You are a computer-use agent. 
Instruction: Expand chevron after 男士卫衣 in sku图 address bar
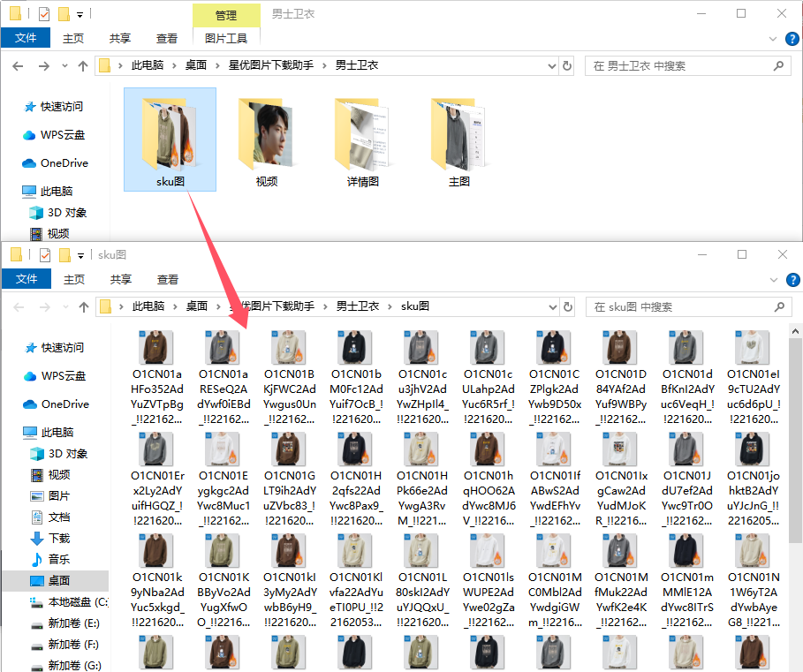[390, 306]
